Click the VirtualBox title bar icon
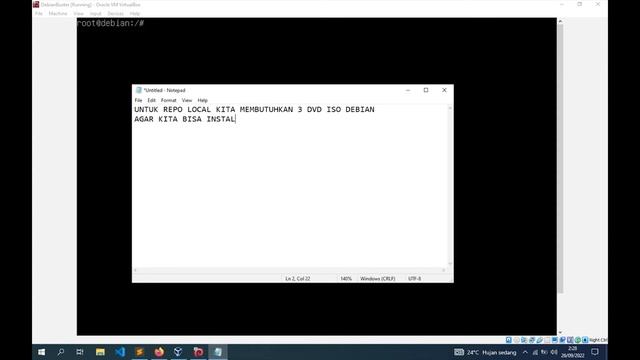The image size is (640, 360). (36, 4)
